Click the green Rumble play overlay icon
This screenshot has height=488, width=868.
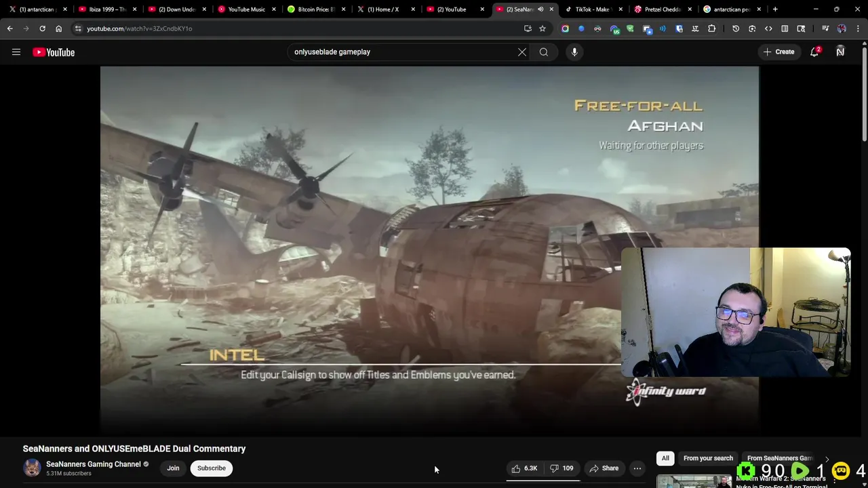point(800,471)
